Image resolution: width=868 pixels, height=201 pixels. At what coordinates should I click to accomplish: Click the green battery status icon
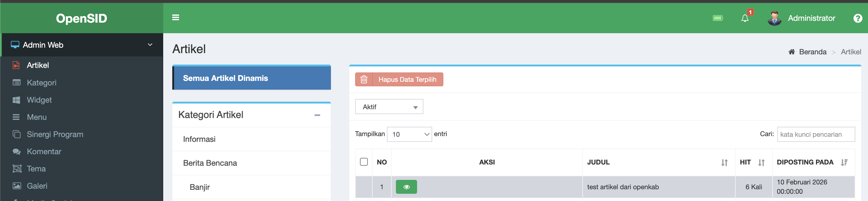tap(717, 18)
